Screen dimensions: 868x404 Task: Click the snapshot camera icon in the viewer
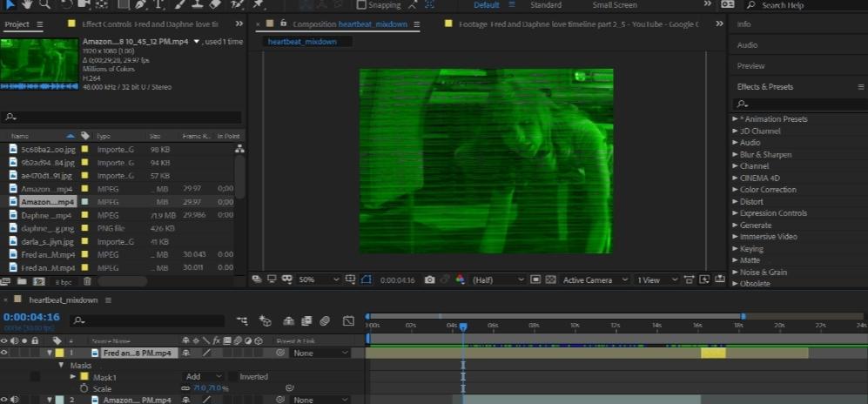429,279
